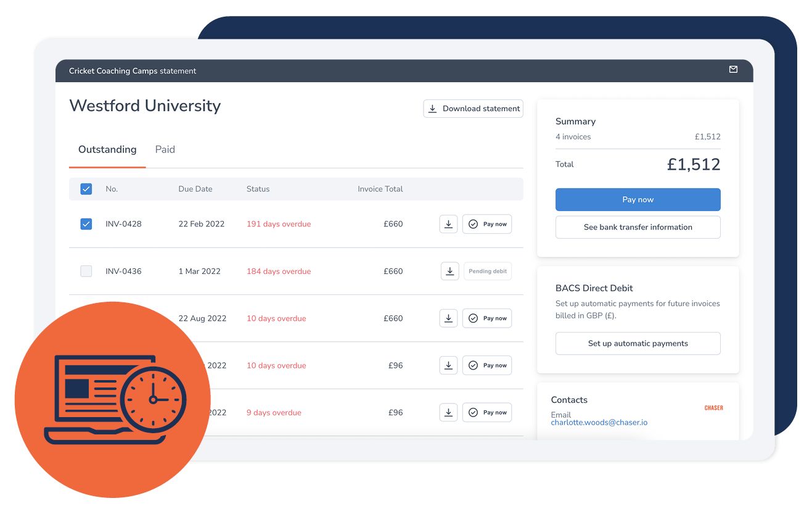Uncheck the INV-0428 invoice checkbox
The width and height of the screenshot is (812, 514).
click(86, 224)
